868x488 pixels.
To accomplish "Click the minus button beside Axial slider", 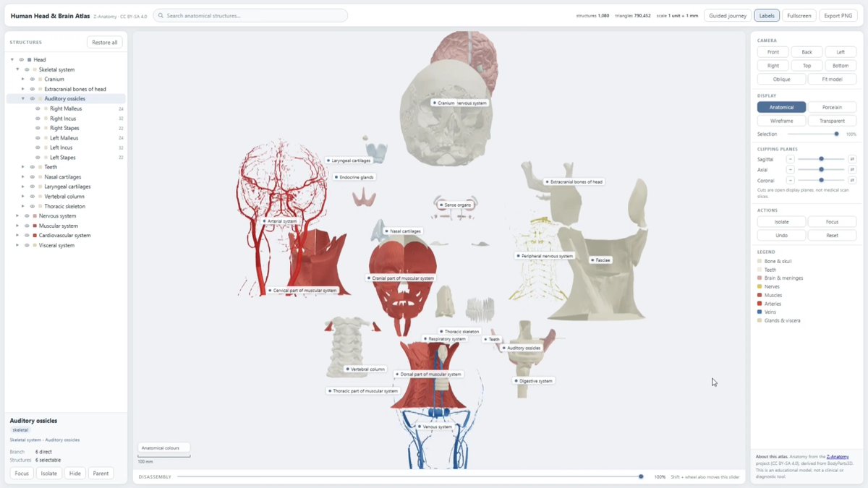I will (x=790, y=170).
